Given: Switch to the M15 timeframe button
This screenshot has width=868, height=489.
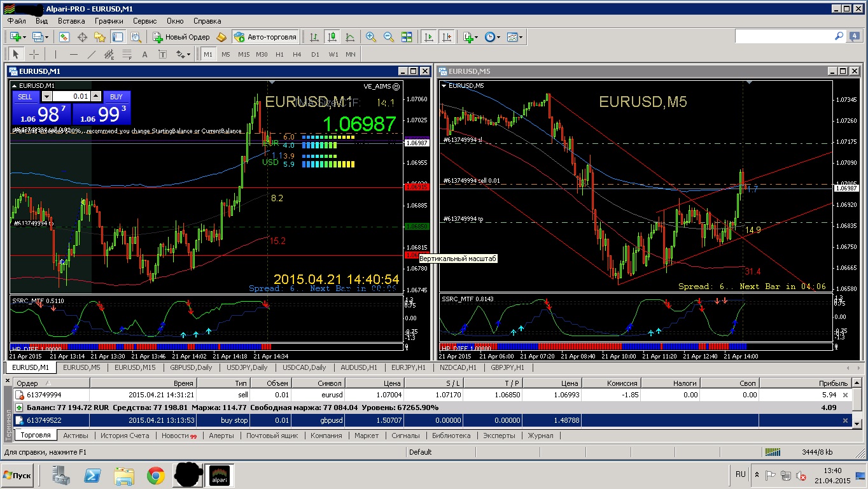Looking at the screenshot, I should [x=244, y=54].
